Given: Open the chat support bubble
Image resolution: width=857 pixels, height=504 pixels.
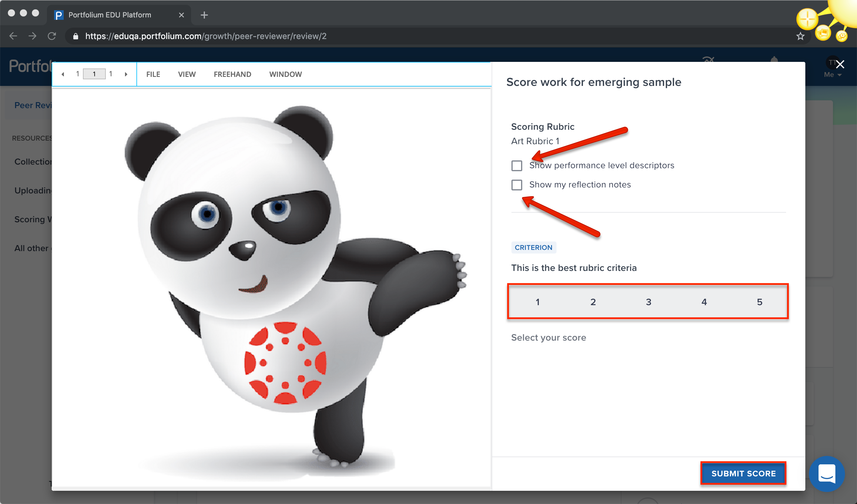Looking at the screenshot, I should pyautogui.click(x=826, y=473).
